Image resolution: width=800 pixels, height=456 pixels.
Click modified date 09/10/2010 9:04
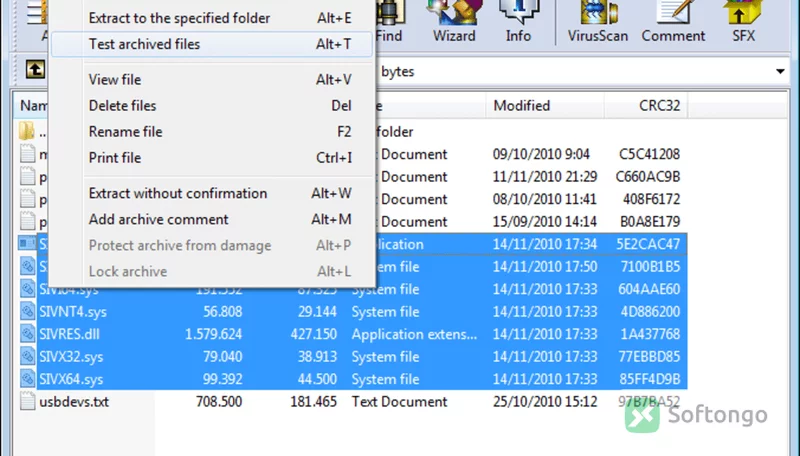541,154
